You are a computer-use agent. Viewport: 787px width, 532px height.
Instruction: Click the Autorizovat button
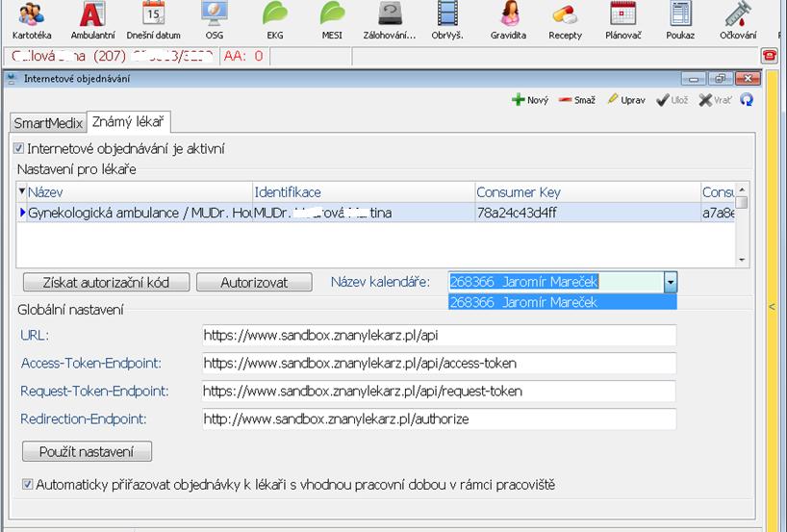click(x=254, y=282)
